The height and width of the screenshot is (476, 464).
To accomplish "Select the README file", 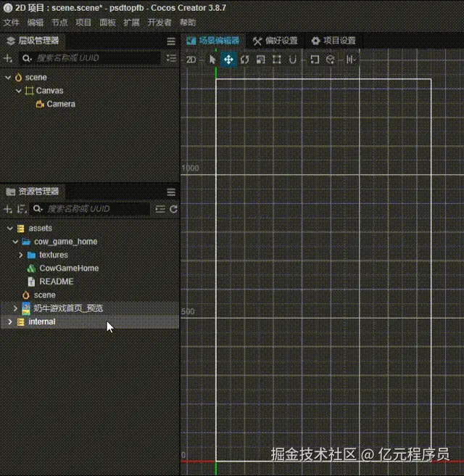I will click(57, 282).
